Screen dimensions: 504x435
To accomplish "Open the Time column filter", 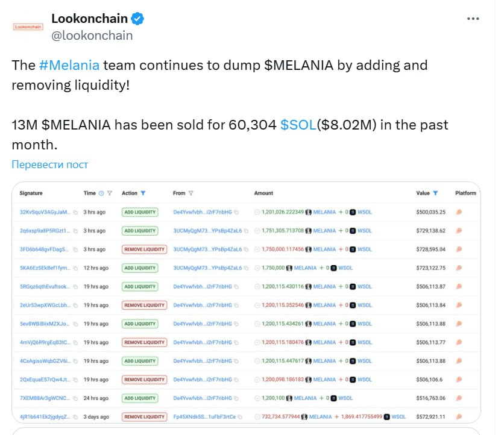I will 110,193.
